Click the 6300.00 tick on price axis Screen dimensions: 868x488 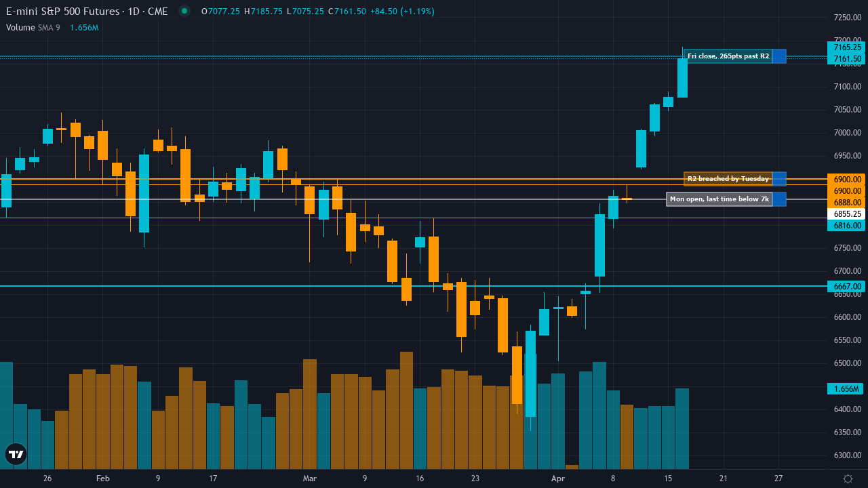[848, 456]
